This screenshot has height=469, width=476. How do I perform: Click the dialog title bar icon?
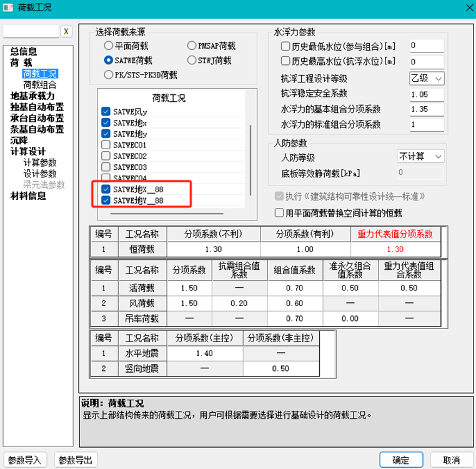click(8, 7)
